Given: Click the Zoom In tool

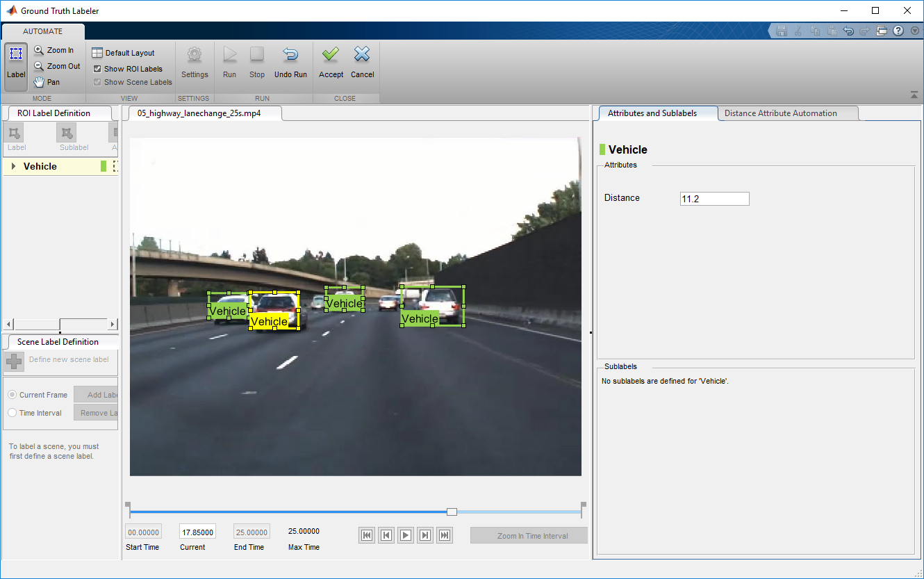Looking at the screenshot, I should (x=54, y=50).
